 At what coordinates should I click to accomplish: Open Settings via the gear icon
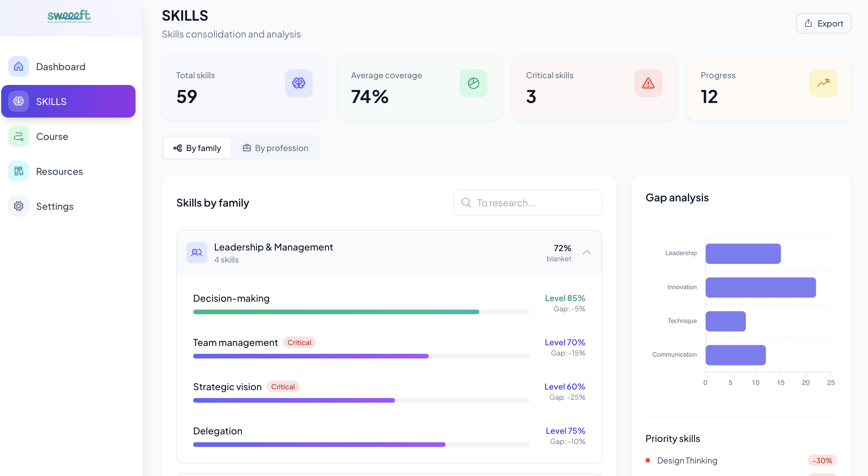click(x=19, y=206)
